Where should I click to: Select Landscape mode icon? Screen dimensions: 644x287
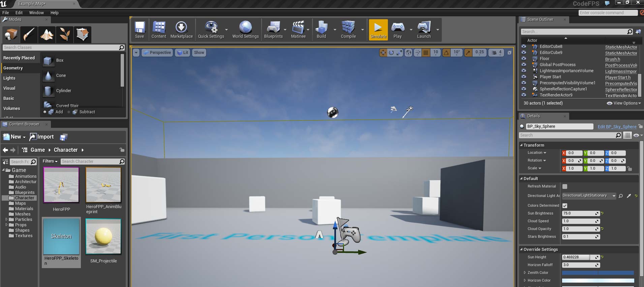pos(47,34)
